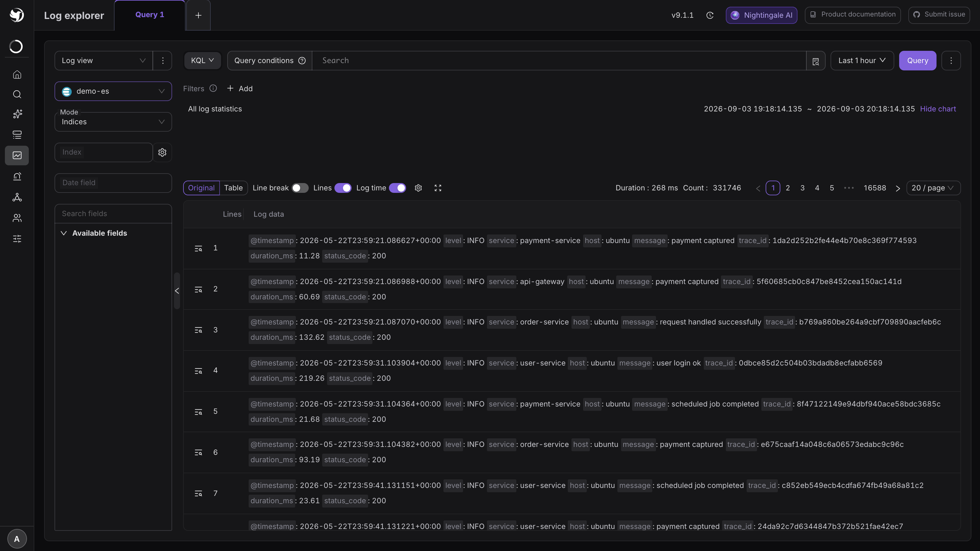The width and height of the screenshot is (980, 551).
Task: Expand log list to fullscreen
Action: click(x=438, y=188)
